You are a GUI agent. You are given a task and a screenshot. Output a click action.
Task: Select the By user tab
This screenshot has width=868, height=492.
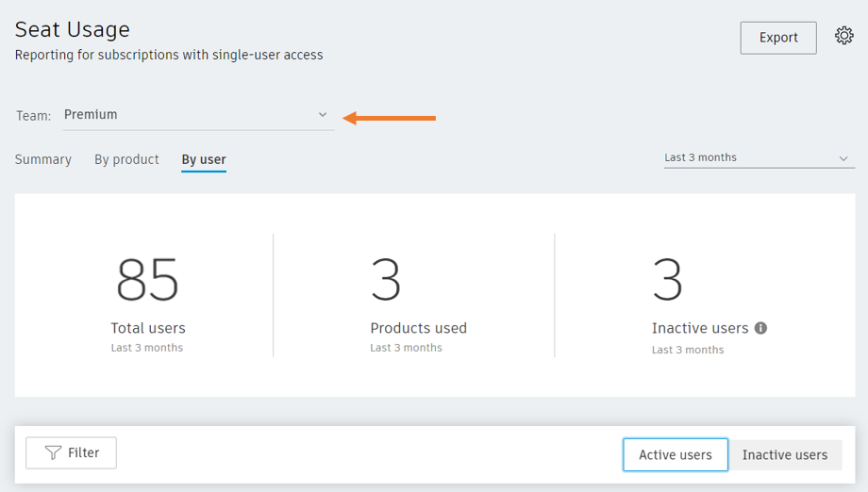[204, 160]
